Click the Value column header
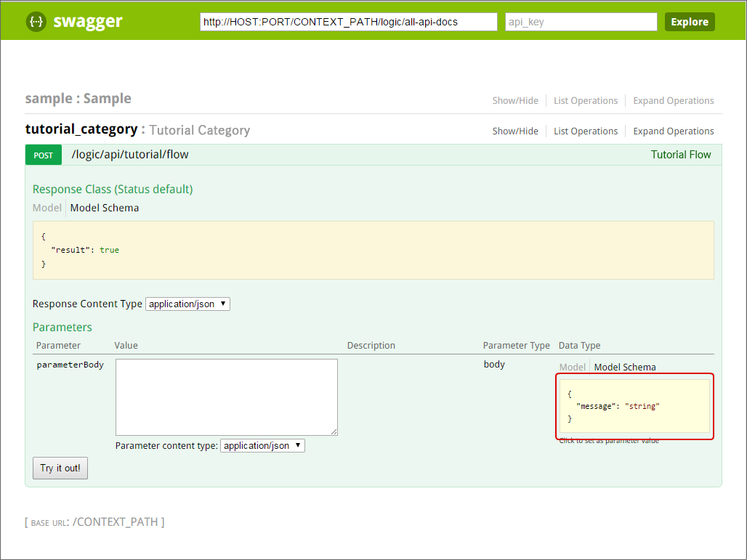The height and width of the screenshot is (560, 747). pos(126,345)
